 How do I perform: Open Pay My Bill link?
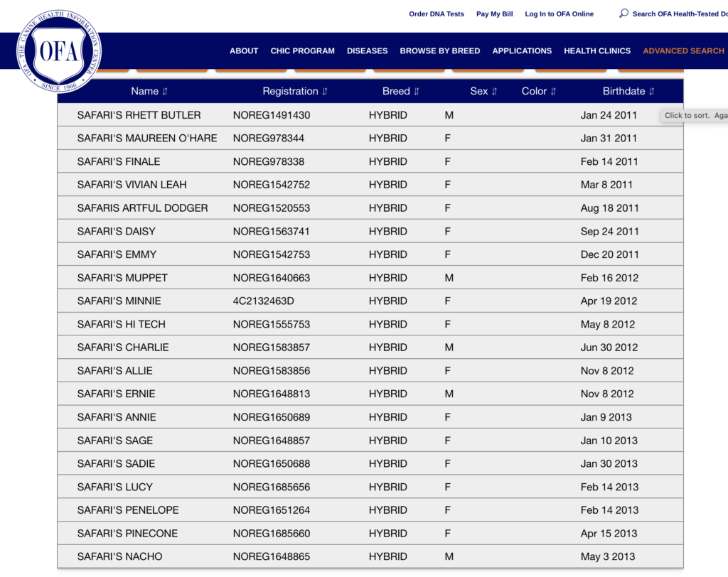495,14
